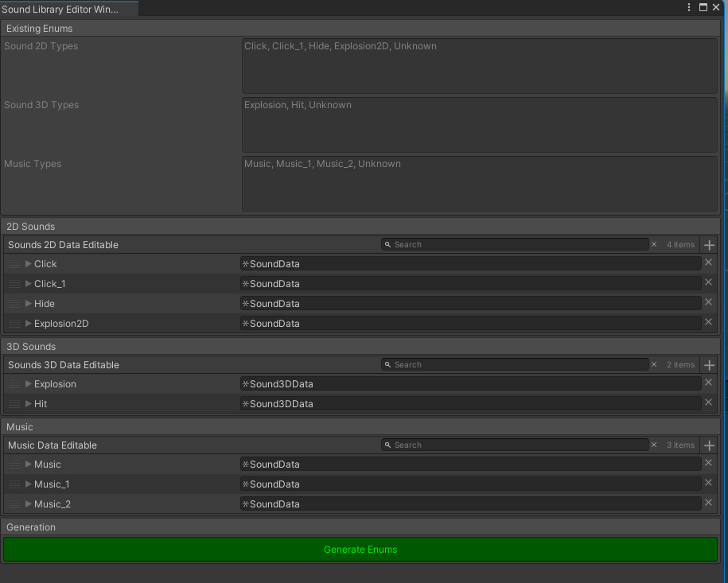728x583 pixels.
Task: Focus the Music Data search box
Action: pos(515,445)
